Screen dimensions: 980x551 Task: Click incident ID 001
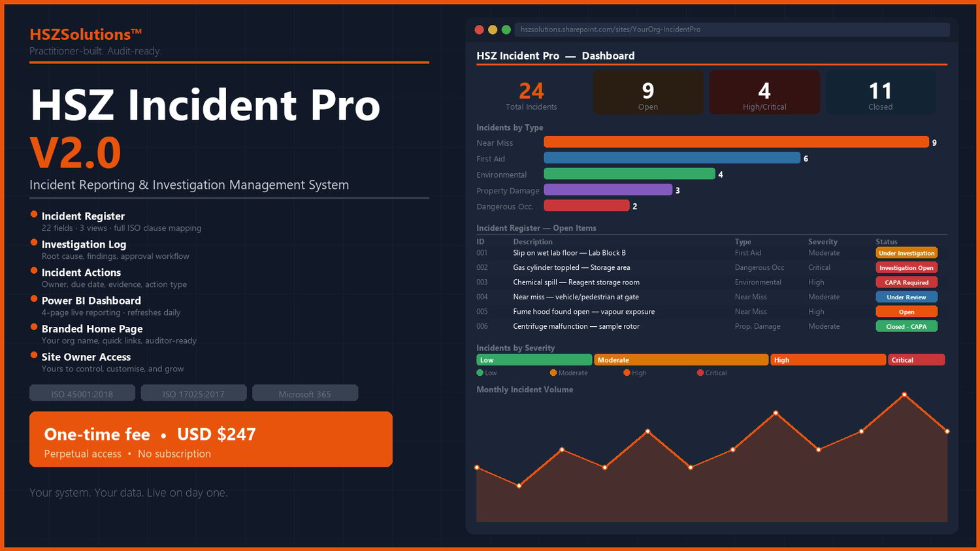[482, 253]
